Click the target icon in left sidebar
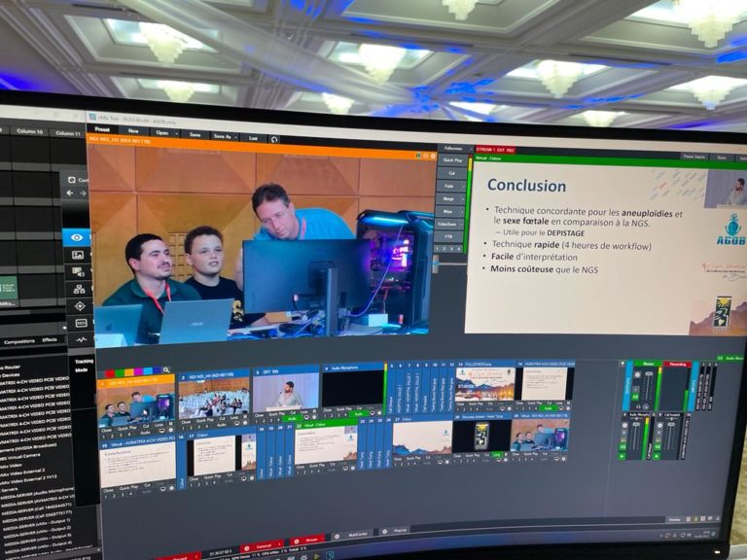Image resolution: width=747 pixels, height=560 pixels. click(79, 305)
